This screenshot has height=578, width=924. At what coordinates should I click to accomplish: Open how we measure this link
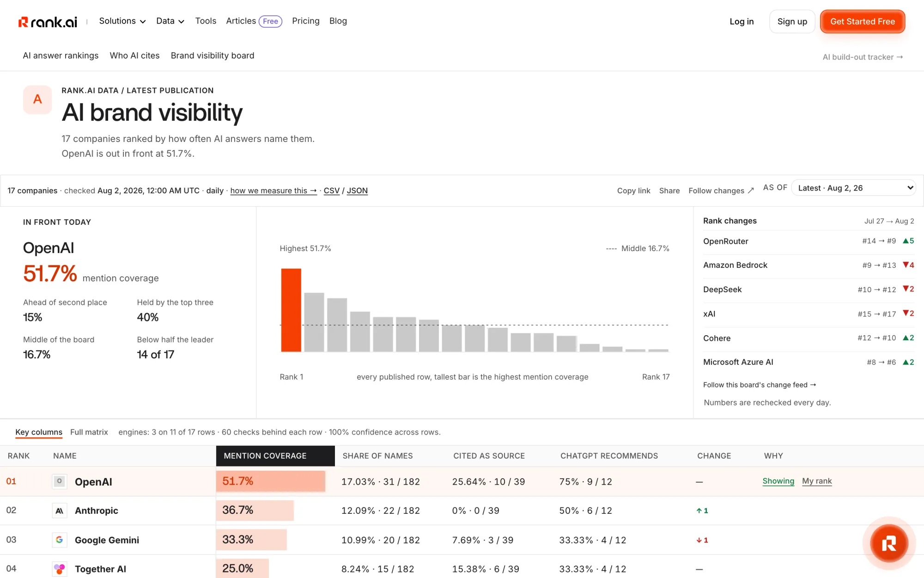[274, 191]
